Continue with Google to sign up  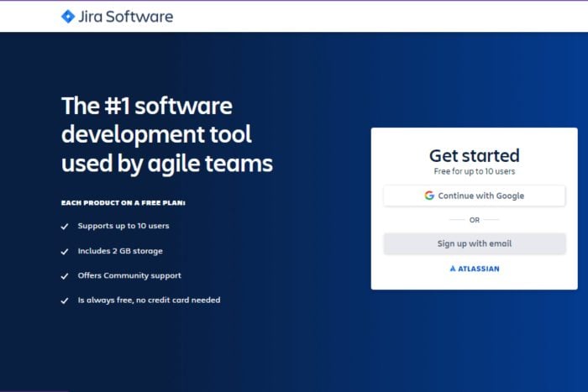point(475,196)
